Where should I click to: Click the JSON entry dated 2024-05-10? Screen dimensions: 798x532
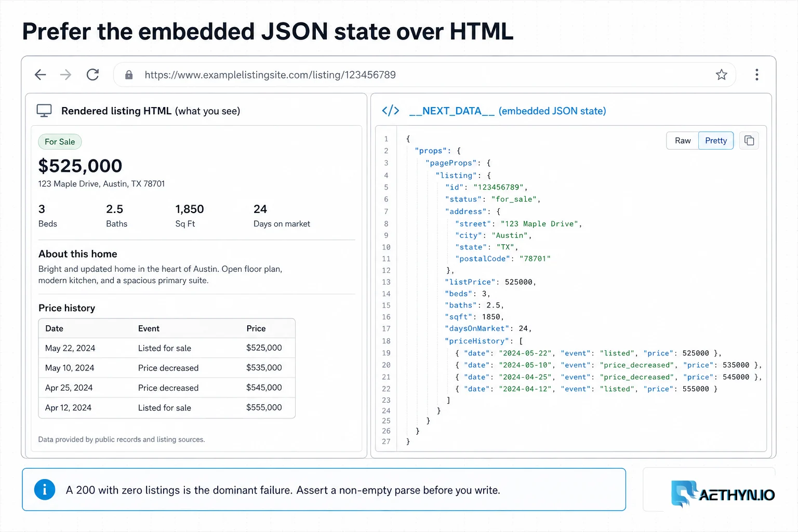tap(608, 365)
